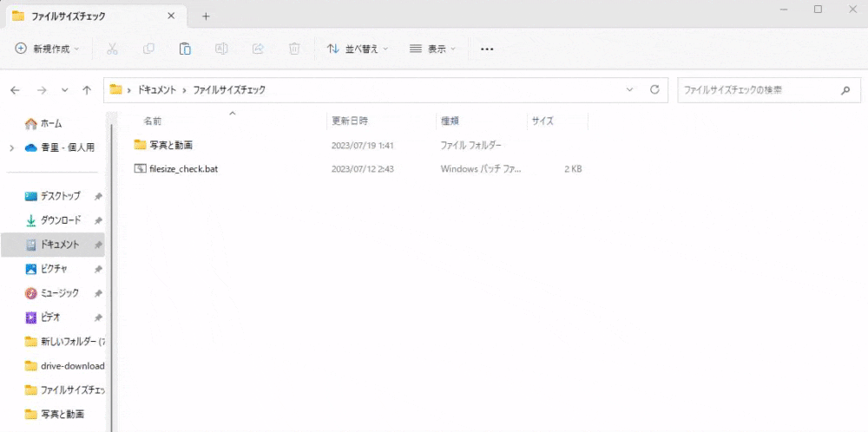Click the Cut scissors icon
The height and width of the screenshot is (432, 868).
click(112, 49)
